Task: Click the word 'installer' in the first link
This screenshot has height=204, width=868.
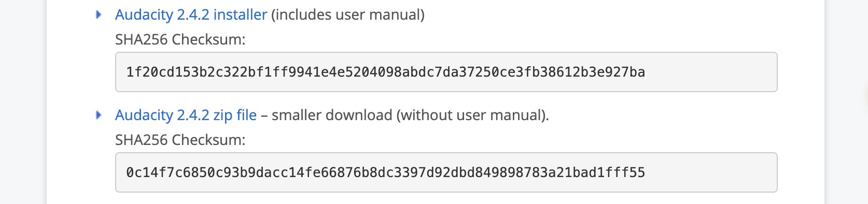Action: coord(240,14)
